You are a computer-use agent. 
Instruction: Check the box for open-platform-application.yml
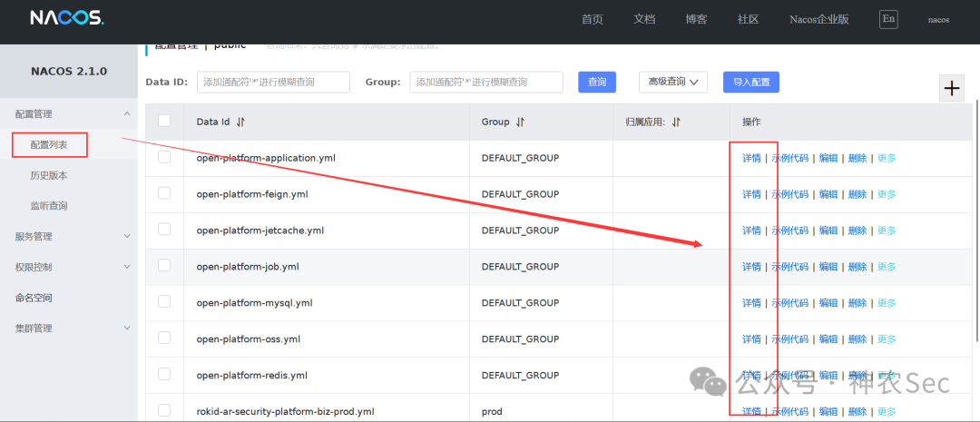(164, 157)
